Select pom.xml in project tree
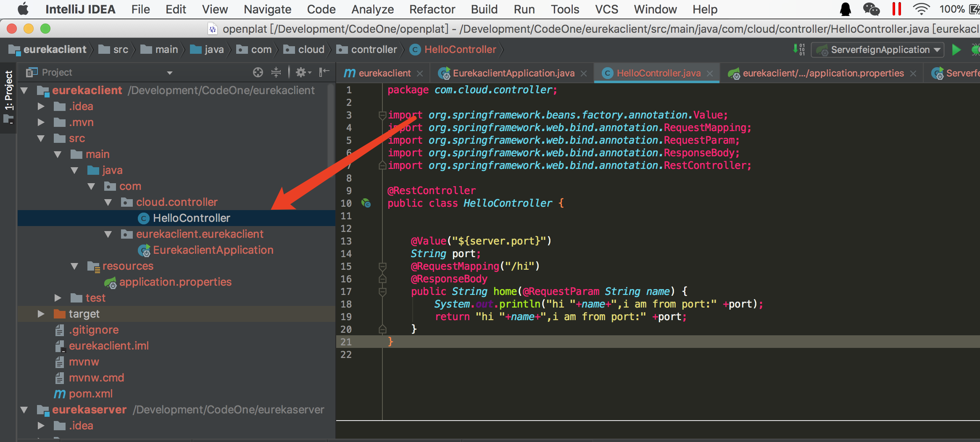This screenshot has height=442, width=980. coord(83,394)
